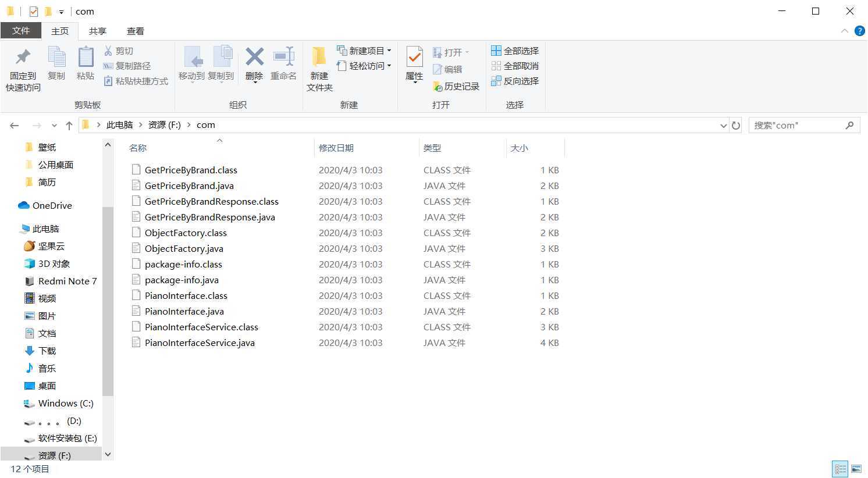Open Properties (属性) from the ribbon

(414, 58)
